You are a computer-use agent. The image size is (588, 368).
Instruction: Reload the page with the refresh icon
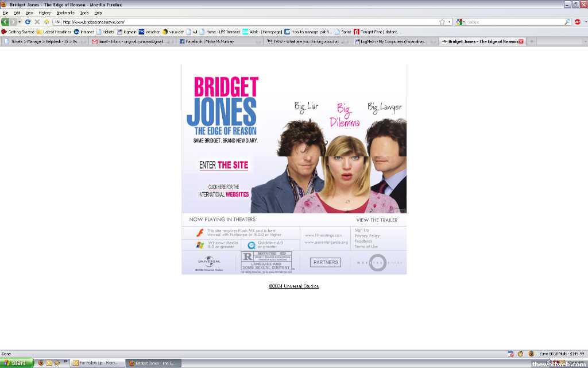tap(28, 22)
